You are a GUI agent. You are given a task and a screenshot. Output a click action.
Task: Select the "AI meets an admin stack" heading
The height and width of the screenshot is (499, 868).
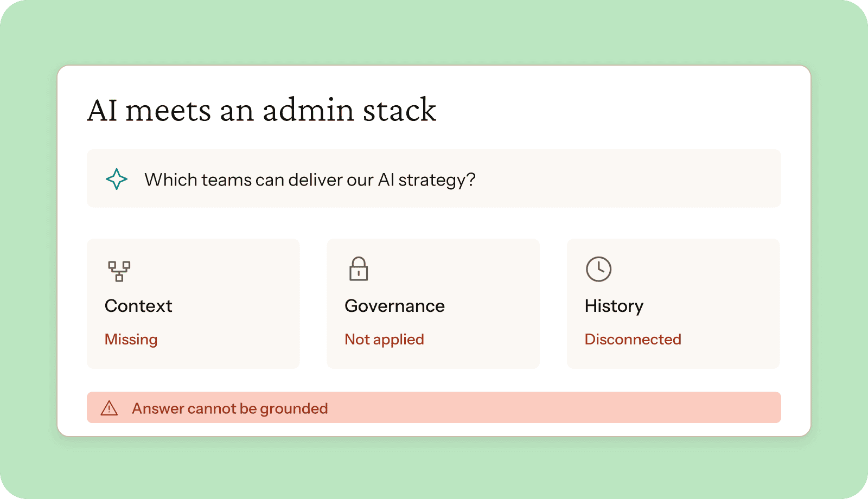point(261,110)
